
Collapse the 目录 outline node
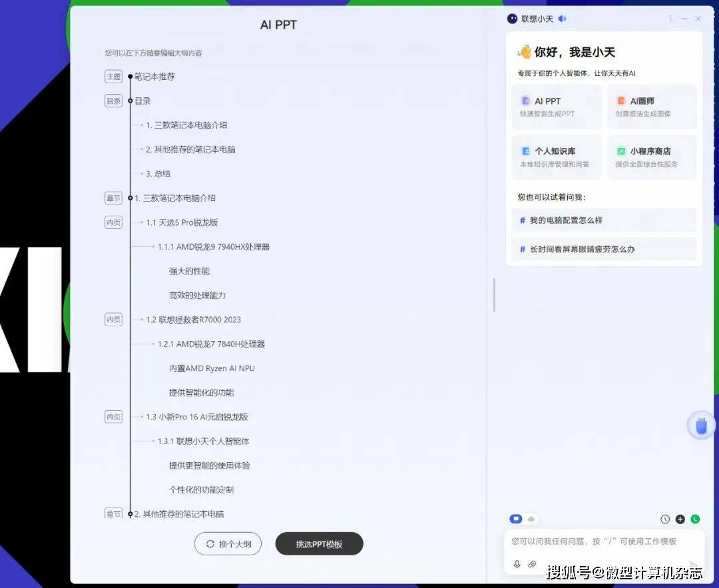130,101
